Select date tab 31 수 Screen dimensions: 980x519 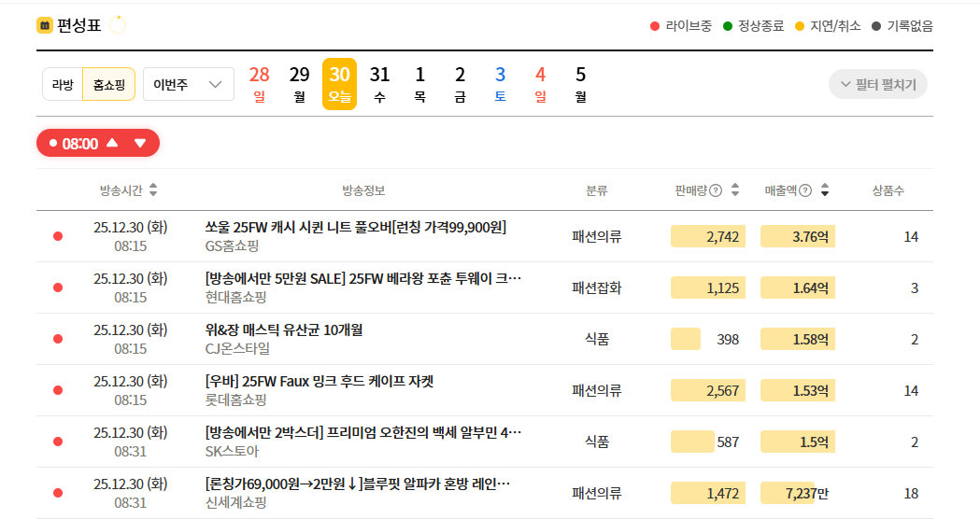pos(379,84)
